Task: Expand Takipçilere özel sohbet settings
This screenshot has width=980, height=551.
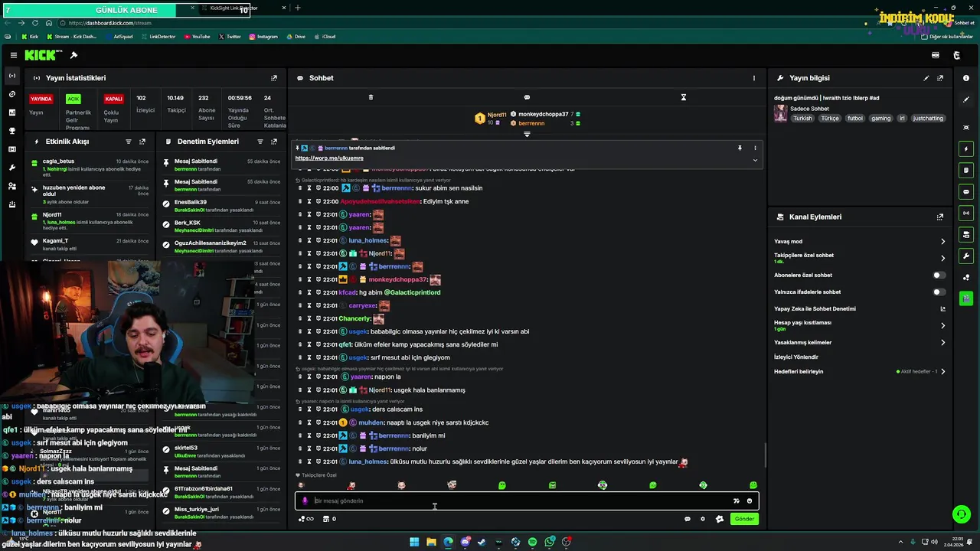Action: [942, 258]
